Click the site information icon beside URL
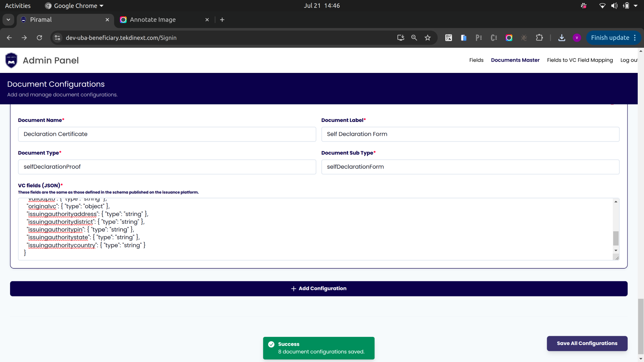Image resolution: width=644 pixels, height=362 pixels. (58, 38)
